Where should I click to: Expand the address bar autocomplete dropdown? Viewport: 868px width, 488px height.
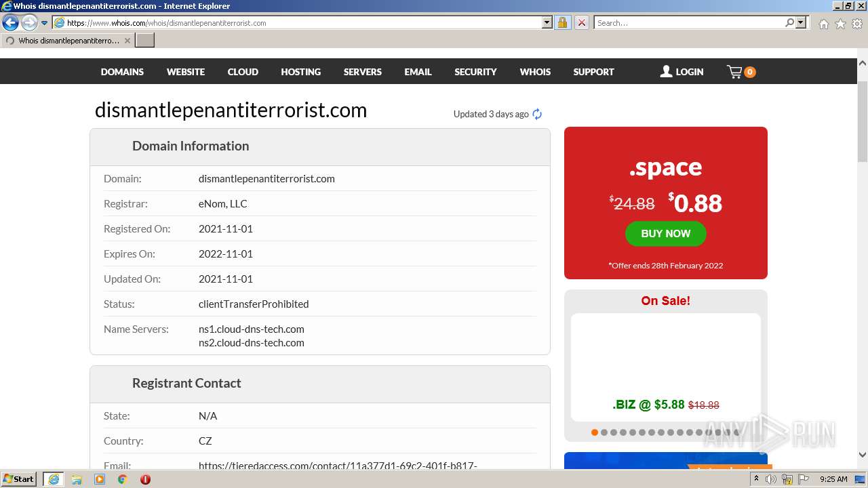[x=547, y=22]
